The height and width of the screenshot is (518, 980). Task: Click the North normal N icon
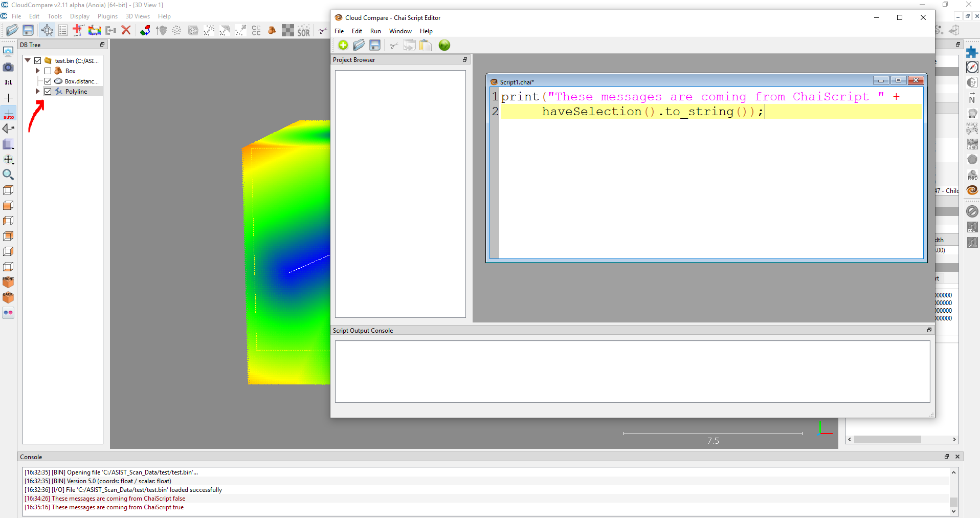(972, 98)
